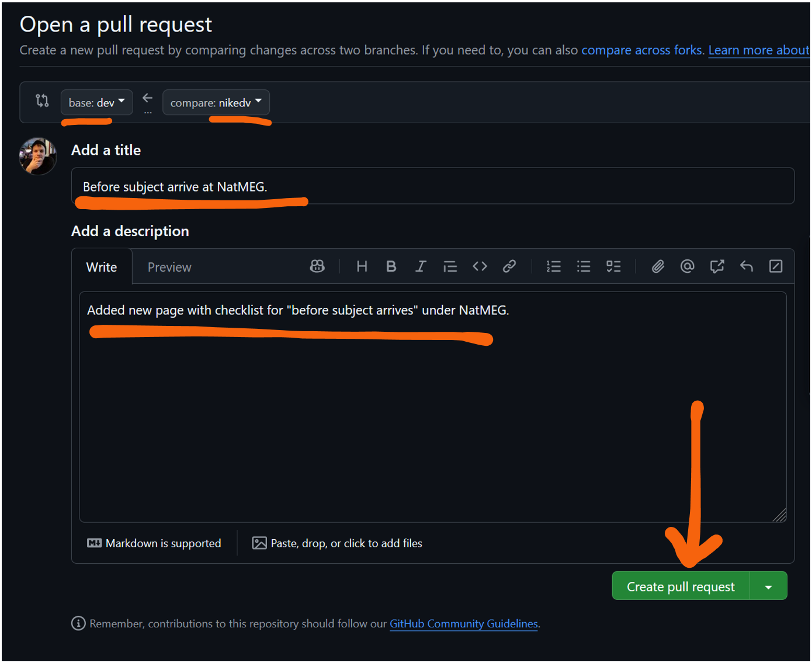Mention a user with the @ icon
This screenshot has width=812, height=663.
click(687, 266)
